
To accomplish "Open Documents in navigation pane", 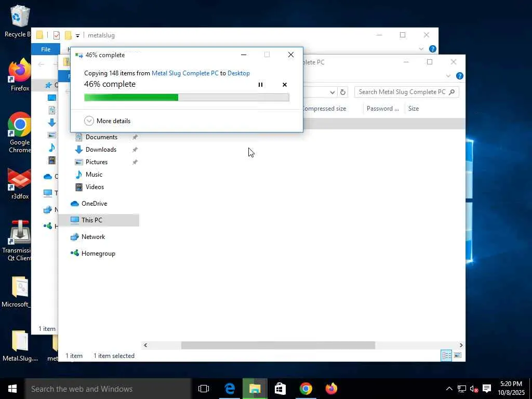I will point(101,137).
